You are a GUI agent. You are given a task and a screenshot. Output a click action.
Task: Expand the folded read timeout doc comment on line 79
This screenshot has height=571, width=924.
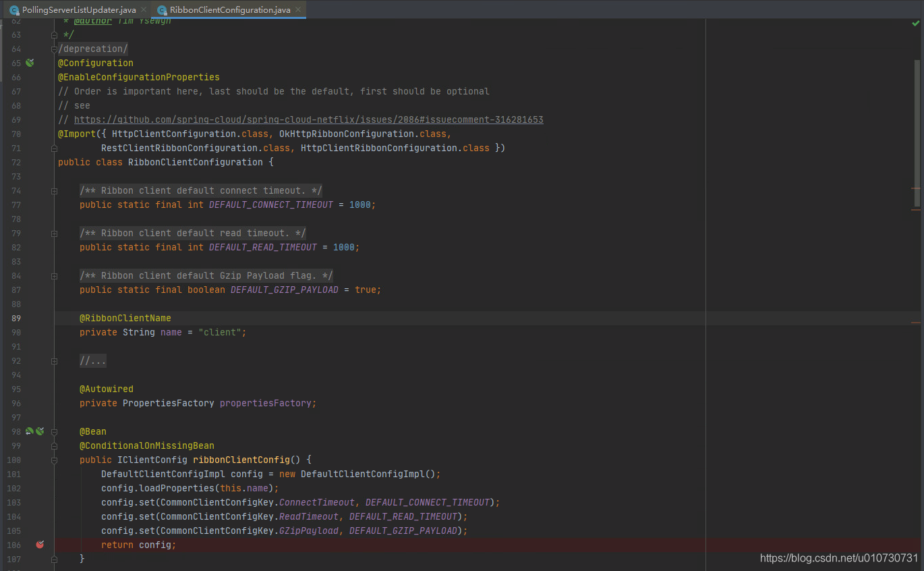[54, 234]
